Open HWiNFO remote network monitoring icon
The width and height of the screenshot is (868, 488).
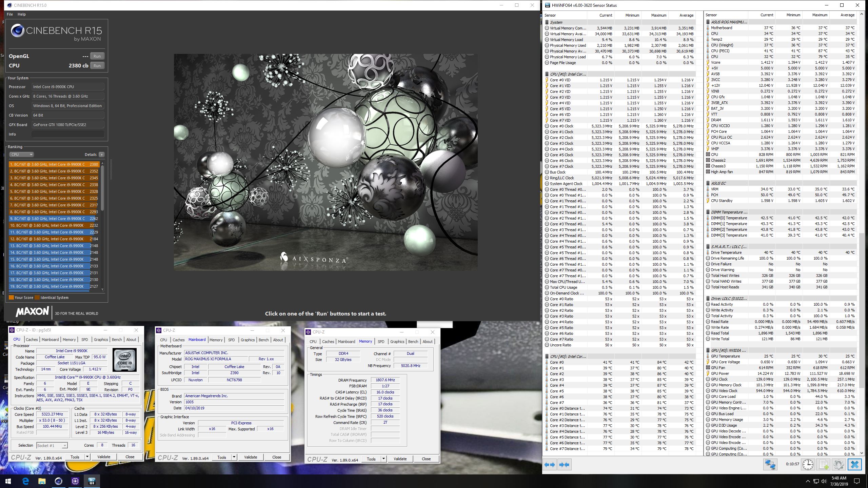770,464
